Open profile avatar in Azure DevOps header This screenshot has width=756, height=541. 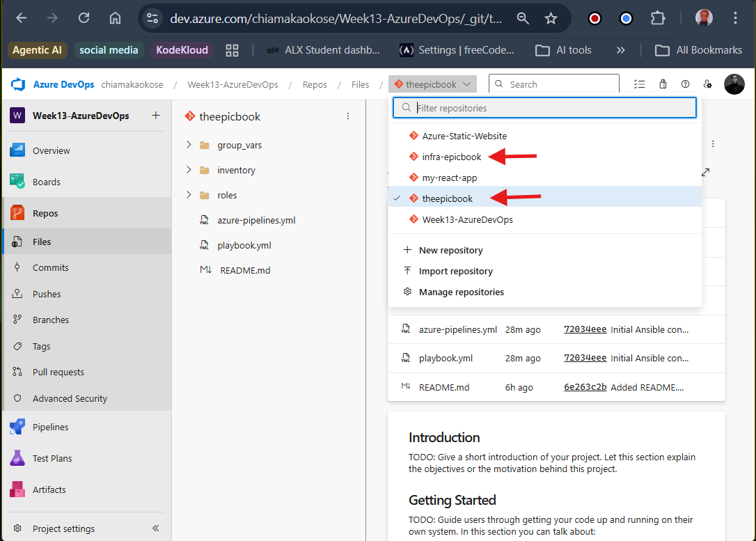(x=734, y=84)
